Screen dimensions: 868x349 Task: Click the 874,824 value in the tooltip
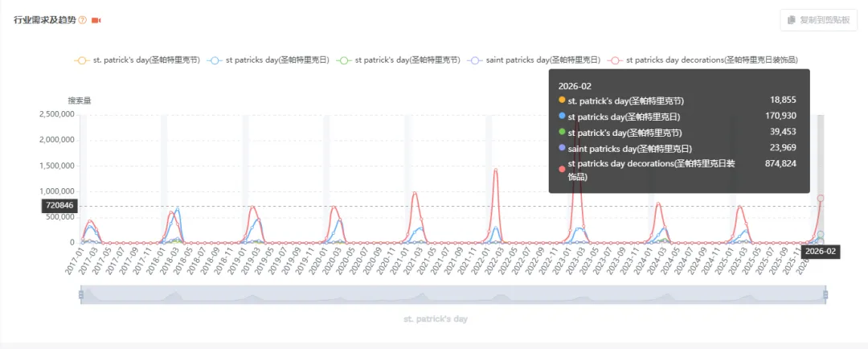(781, 163)
